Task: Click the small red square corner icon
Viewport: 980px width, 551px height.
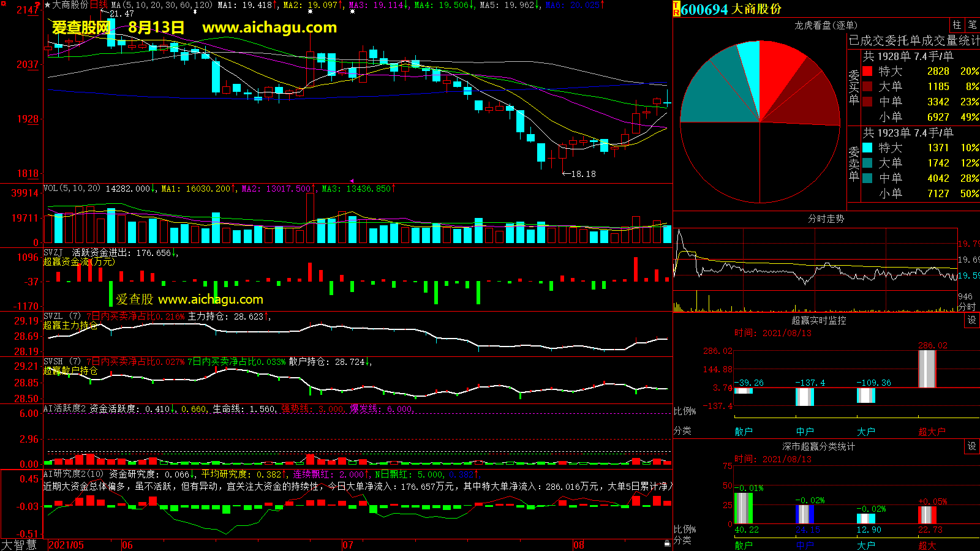Action: [x=2, y=2]
